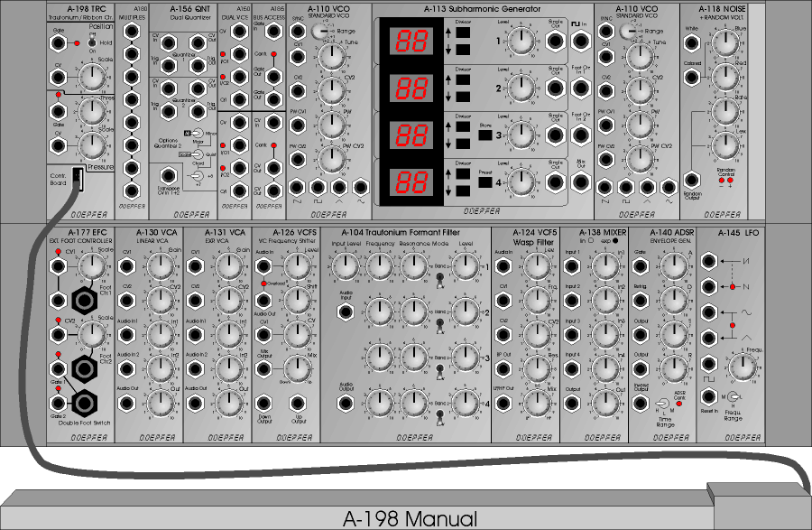Select the Double Foot Switch jack on A-177

tap(85, 403)
